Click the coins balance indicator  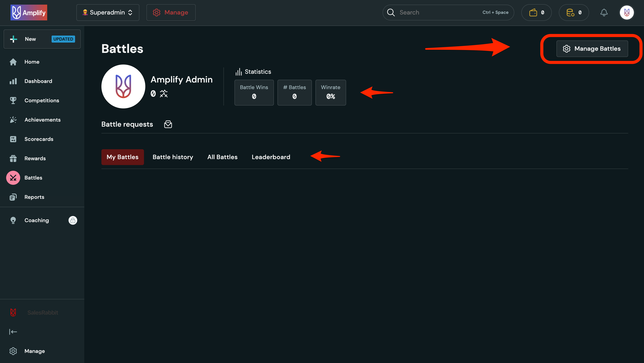click(x=574, y=12)
